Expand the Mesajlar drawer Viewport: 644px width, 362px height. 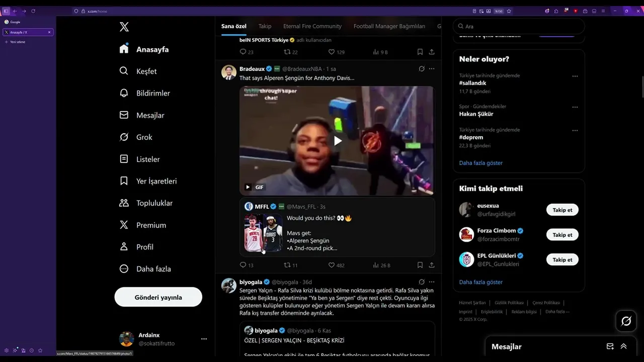coord(624,346)
